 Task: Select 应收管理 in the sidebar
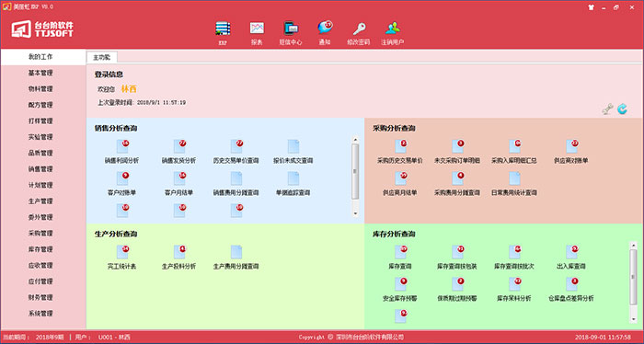[43, 266]
